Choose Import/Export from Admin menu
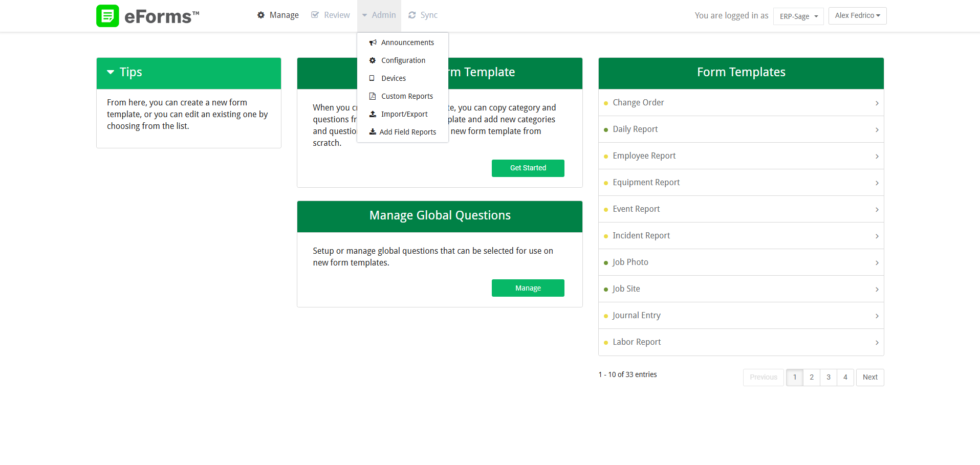Screen dimensions: 980x465 [x=403, y=114]
